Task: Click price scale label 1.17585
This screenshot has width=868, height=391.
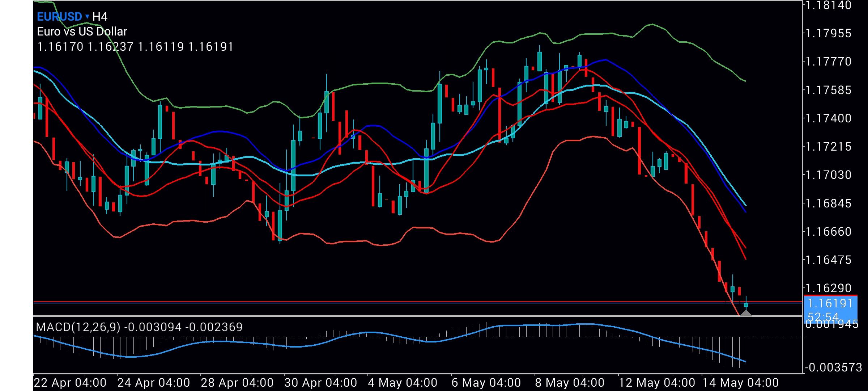Action: pyautogui.click(x=828, y=90)
